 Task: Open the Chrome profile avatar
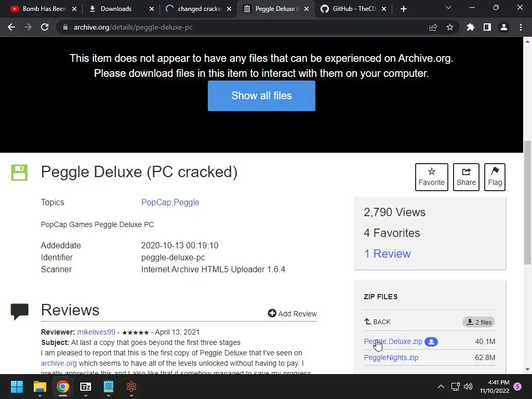pos(504,27)
